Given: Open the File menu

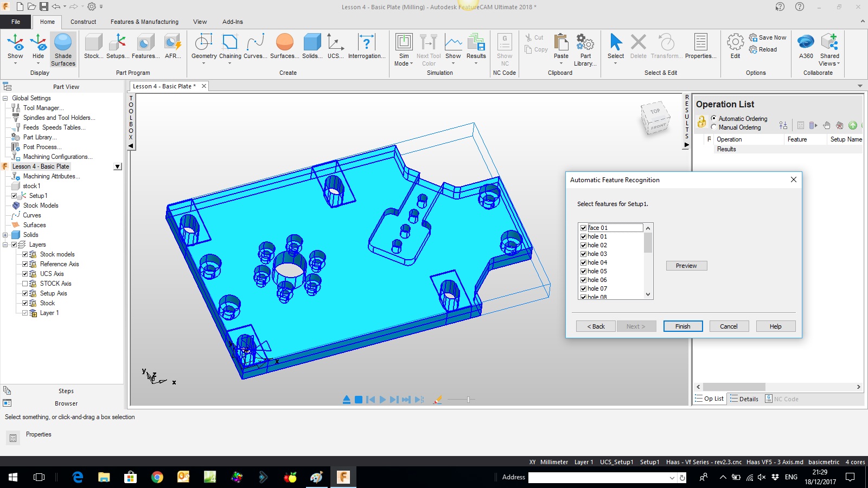Looking at the screenshot, I should click(16, 22).
